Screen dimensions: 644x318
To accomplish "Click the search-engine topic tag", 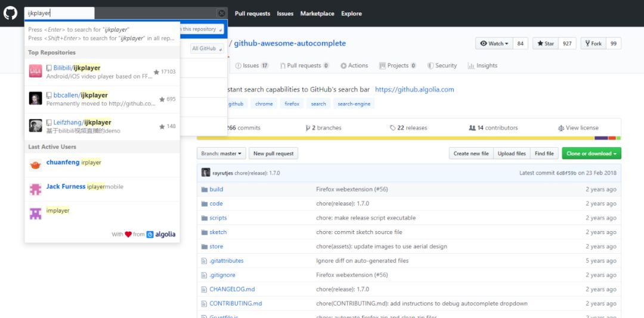I will point(354,104).
